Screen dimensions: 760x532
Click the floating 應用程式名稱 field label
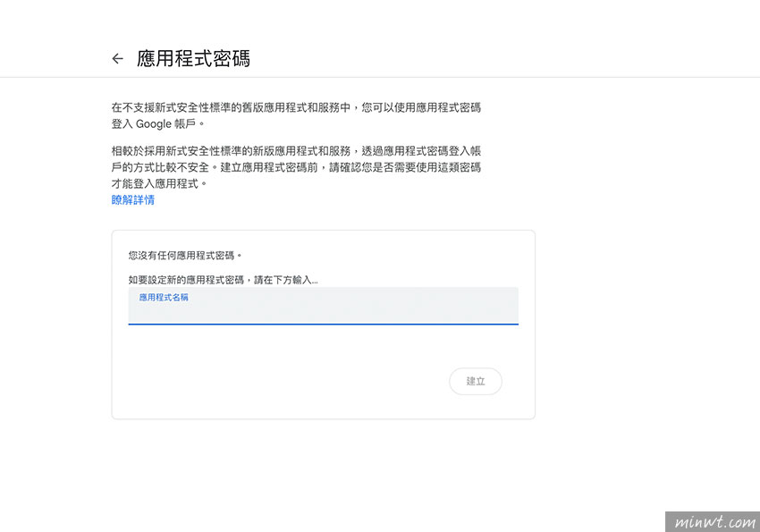(164, 297)
